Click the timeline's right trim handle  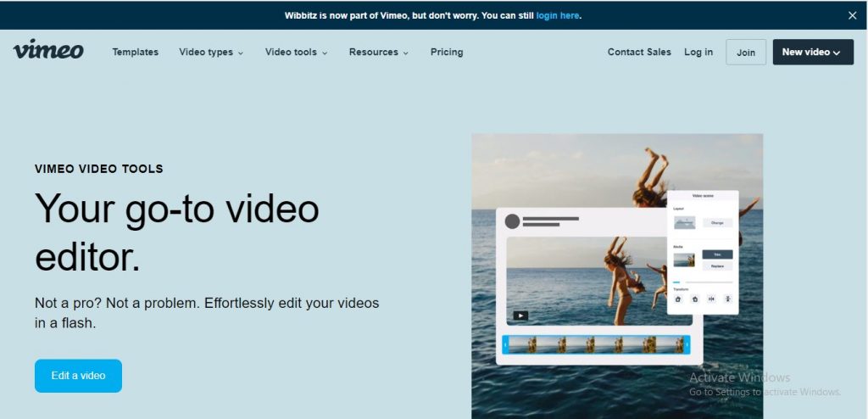pos(687,344)
